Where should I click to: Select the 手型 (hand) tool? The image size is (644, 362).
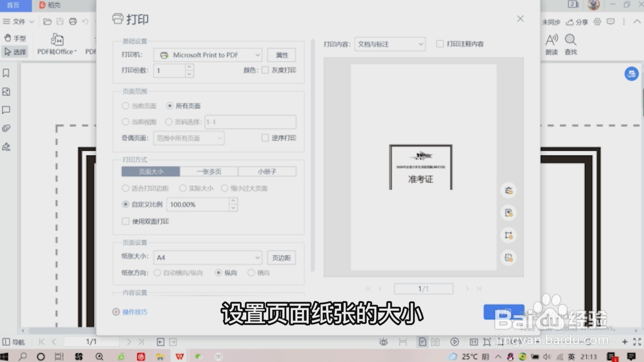point(16,38)
